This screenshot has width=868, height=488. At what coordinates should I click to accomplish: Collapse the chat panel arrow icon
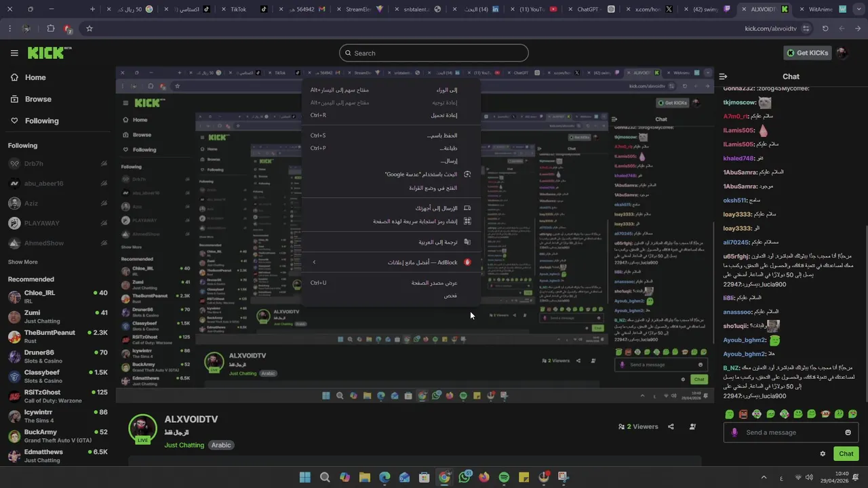click(x=723, y=77)
